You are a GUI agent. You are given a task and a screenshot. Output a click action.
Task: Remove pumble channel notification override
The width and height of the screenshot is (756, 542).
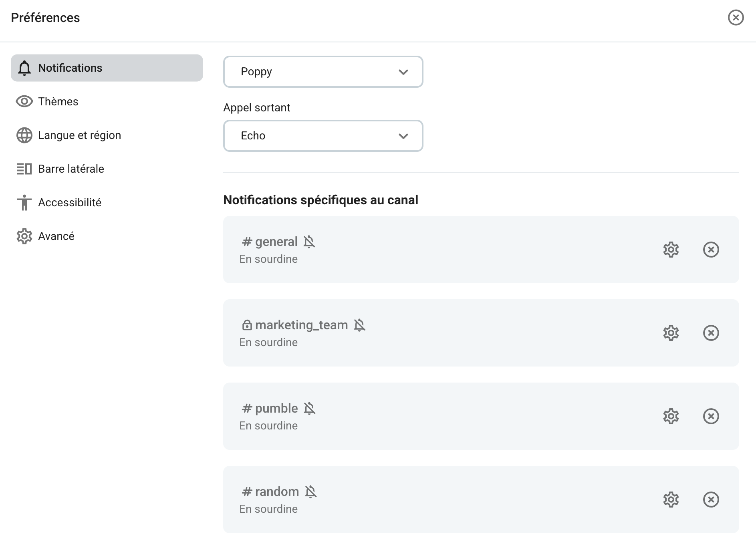pyautogui.click(x=711, y=416)
